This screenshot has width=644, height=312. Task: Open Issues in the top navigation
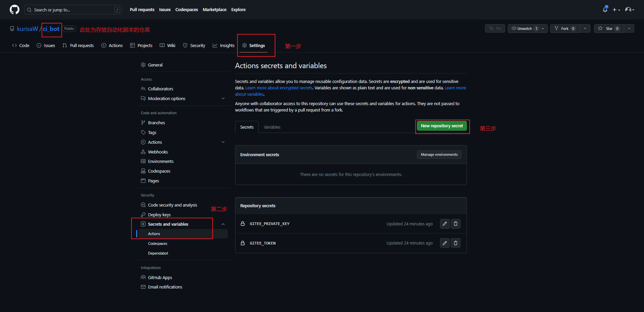tap(165, 10)
